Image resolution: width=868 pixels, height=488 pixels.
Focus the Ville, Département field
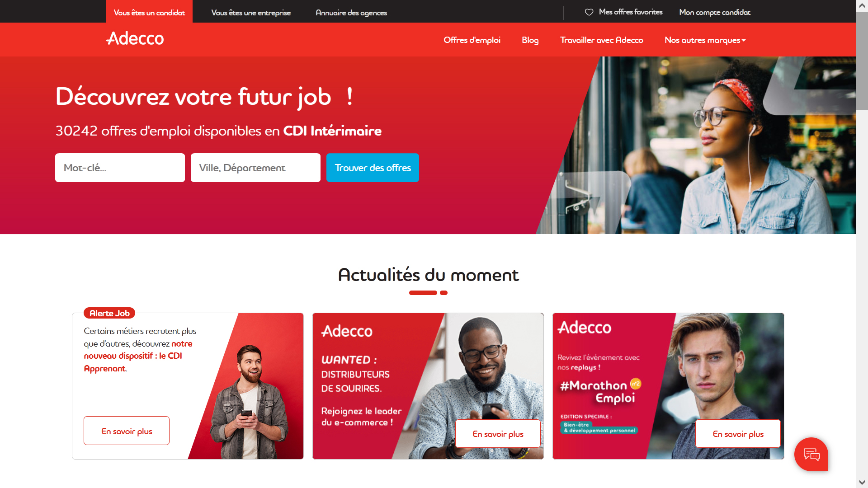pyautogui.click(x=255, y=168)
